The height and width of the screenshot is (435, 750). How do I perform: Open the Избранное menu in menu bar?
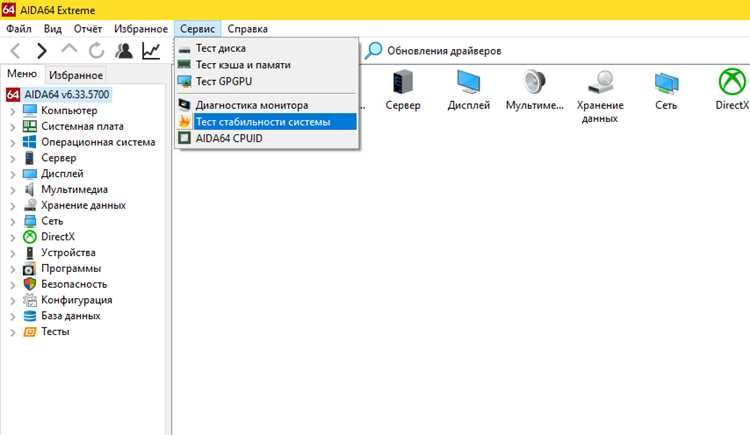(141, 29)
